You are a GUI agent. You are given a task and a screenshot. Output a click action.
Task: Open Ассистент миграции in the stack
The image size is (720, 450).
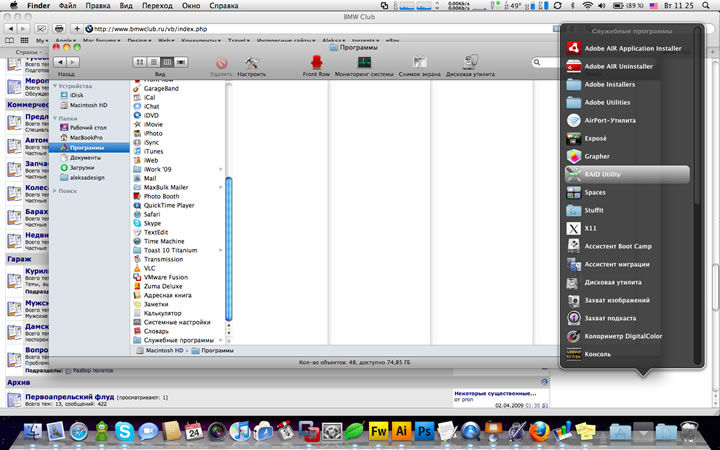[627, 264]
